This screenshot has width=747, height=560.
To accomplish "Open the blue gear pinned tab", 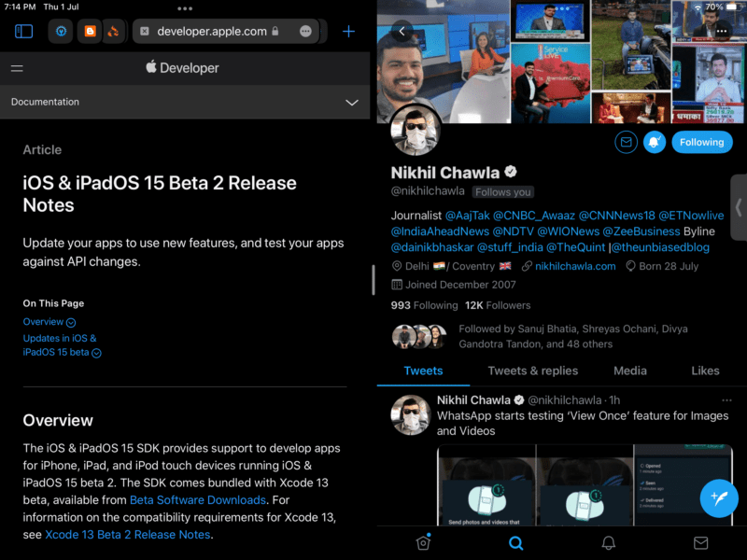I will [61, 32].
